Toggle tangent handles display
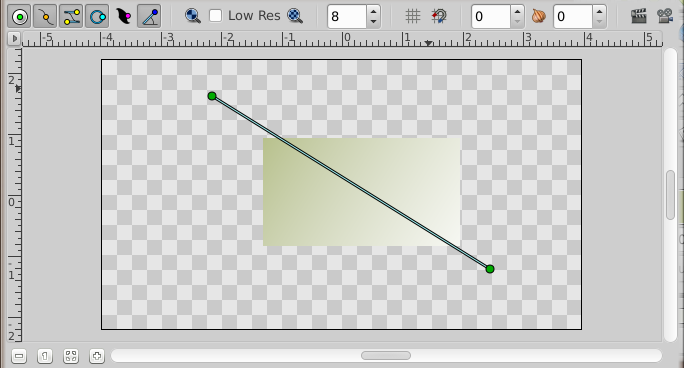 (x=71, y=17)
